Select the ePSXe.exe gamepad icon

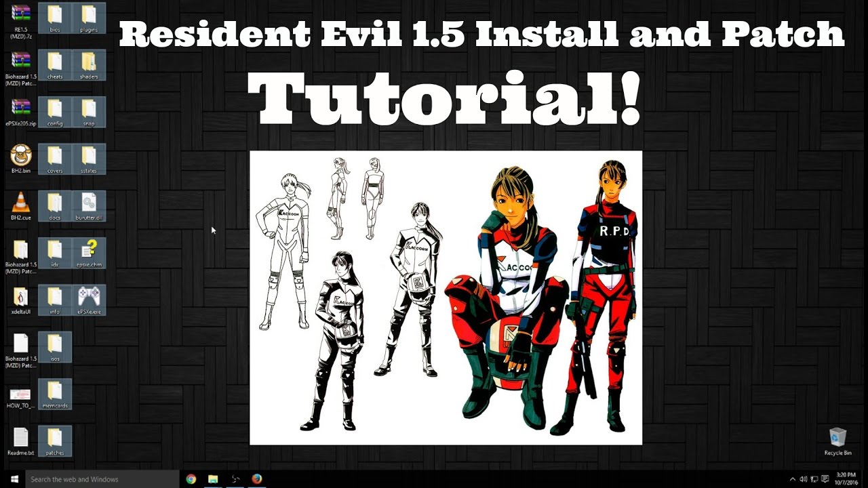89,300
